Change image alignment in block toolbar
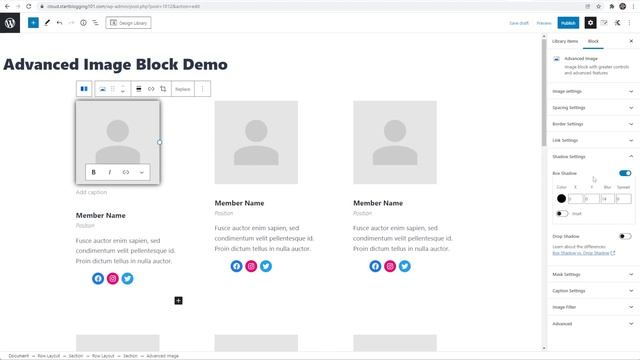The image size is (640, 360). tap(139, 89)
